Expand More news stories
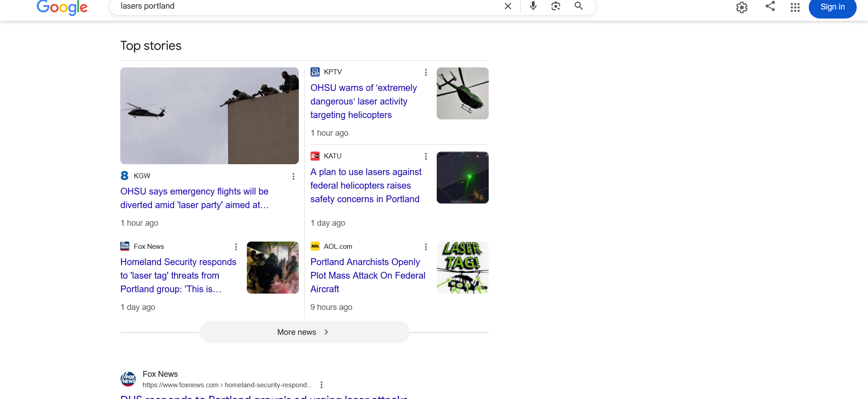 (304, 332)
